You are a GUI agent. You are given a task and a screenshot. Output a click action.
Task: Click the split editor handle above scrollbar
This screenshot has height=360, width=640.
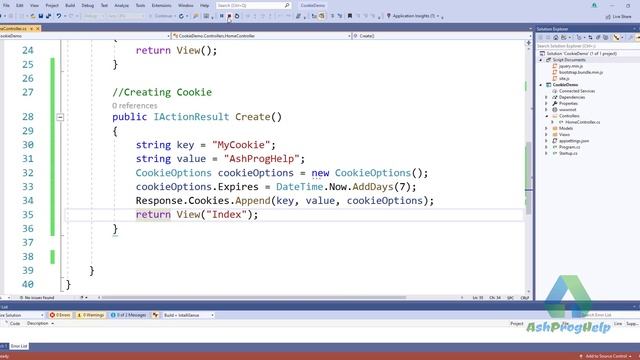point(529,42)
